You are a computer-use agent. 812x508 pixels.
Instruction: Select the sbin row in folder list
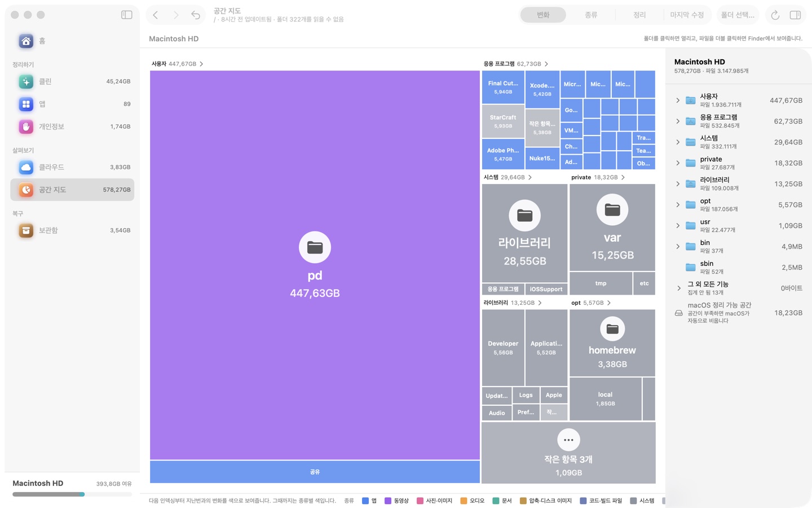[x=739, y=268]
